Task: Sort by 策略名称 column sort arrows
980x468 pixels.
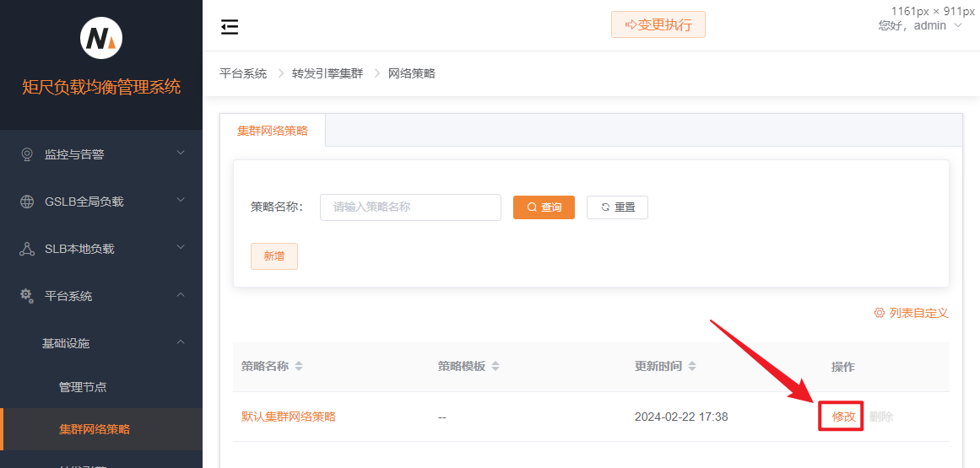Action: tap(299, 366)
